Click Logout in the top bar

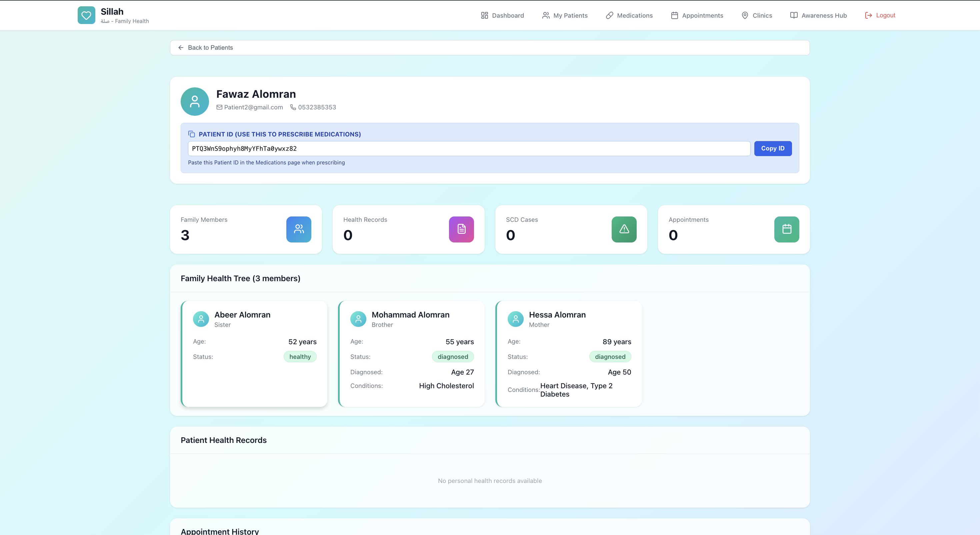(x=880, y=15)
